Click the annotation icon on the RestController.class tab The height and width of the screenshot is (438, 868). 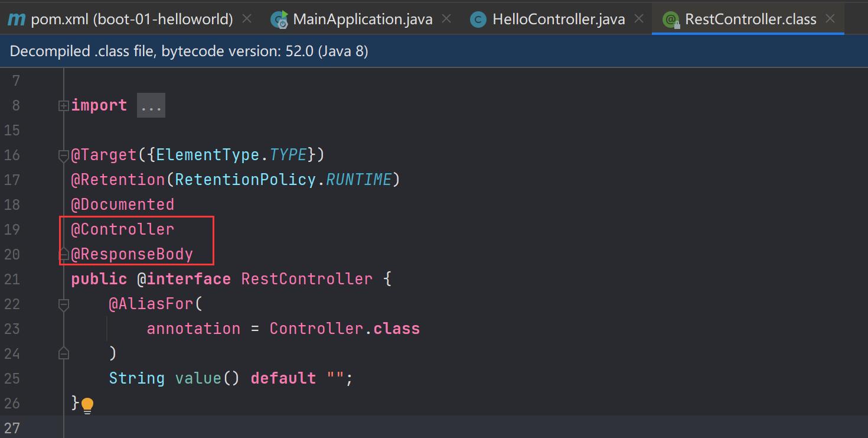671,20
